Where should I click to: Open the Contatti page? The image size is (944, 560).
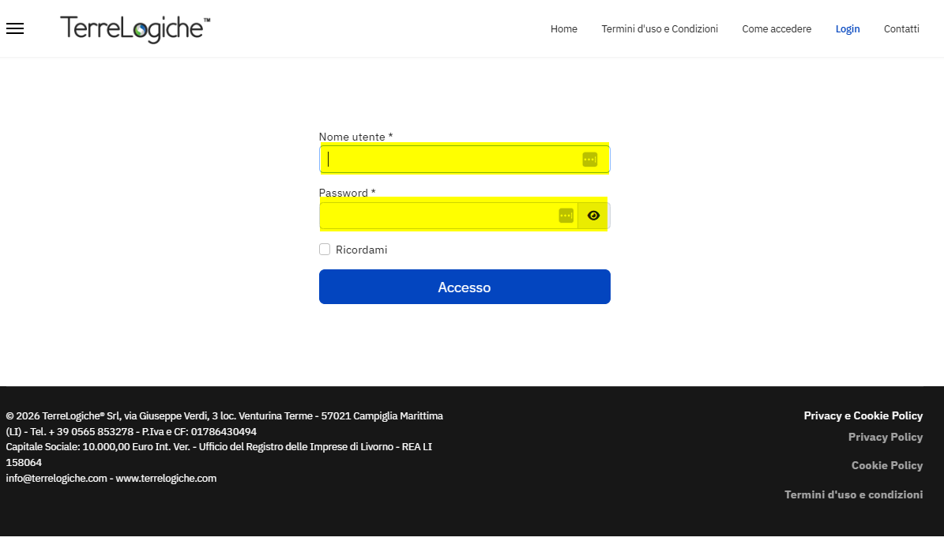pyautogui.click(x=901, y=29)
